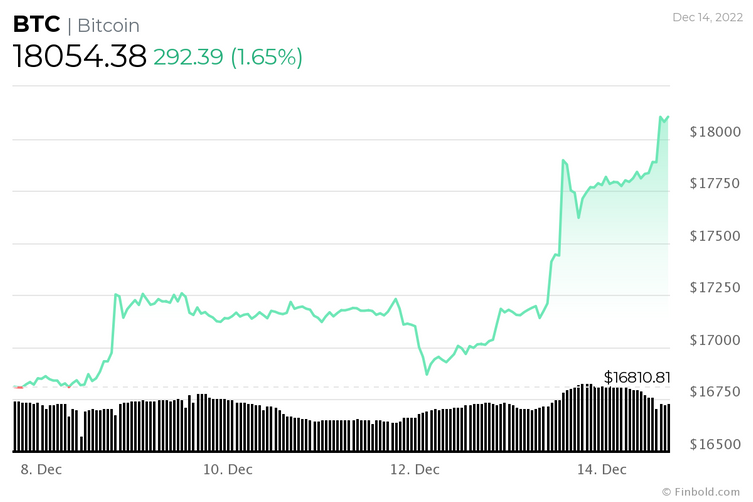
Task: Open the Finbold.com credit link
Action: 701,492
